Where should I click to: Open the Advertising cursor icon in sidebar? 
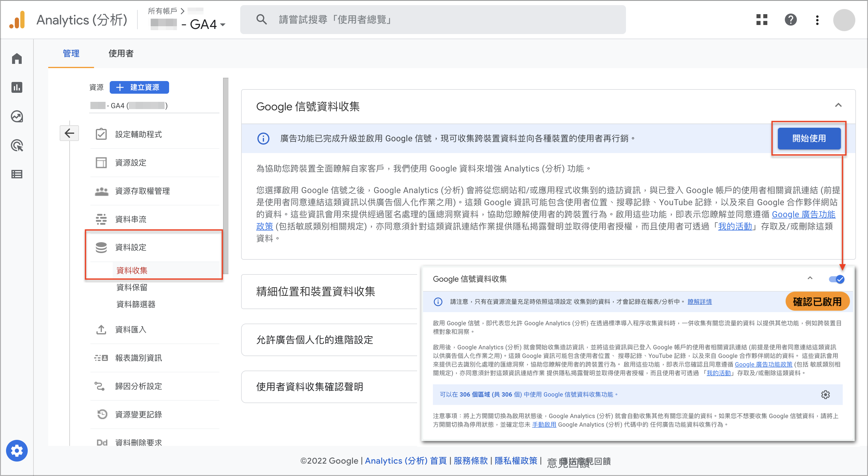point(17,146)
